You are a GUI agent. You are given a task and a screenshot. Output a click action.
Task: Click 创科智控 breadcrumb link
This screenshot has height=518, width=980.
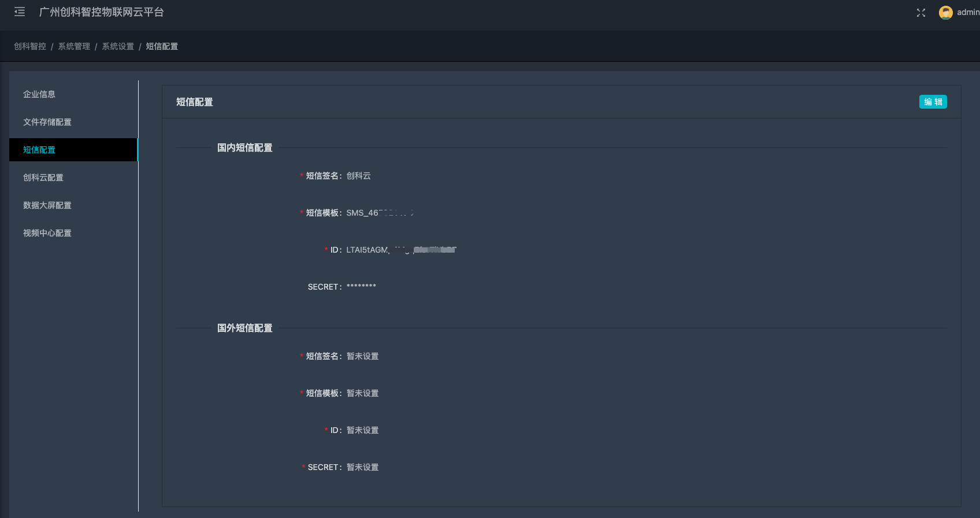pyautogui.click(x=30, y=46)
